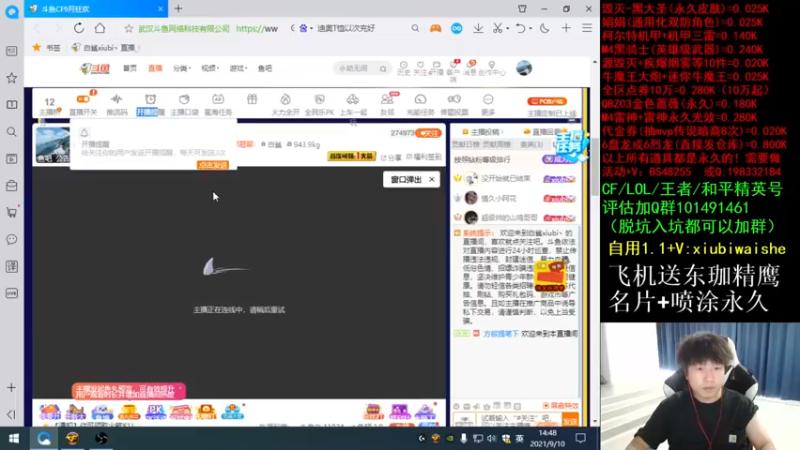Open the browser sidebar favorites star
The image size is (800, 450).
[x=11, y=78]
